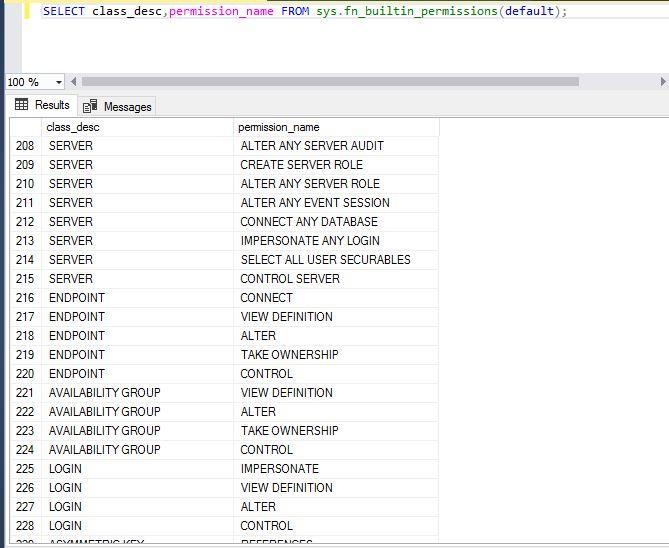
Task: Select the LOGIN cell in row 227
Action: 137,507
